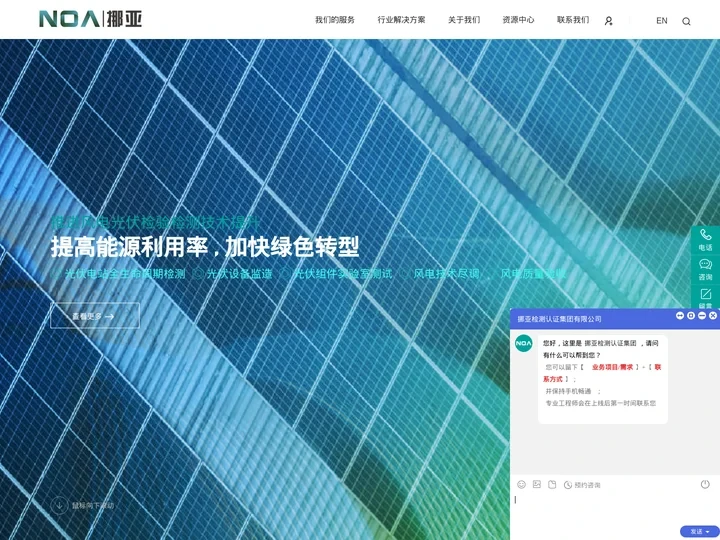
Task: Open the 发送 button dropdown arrow
Action: pyautogui.click(x=709, y=531)
